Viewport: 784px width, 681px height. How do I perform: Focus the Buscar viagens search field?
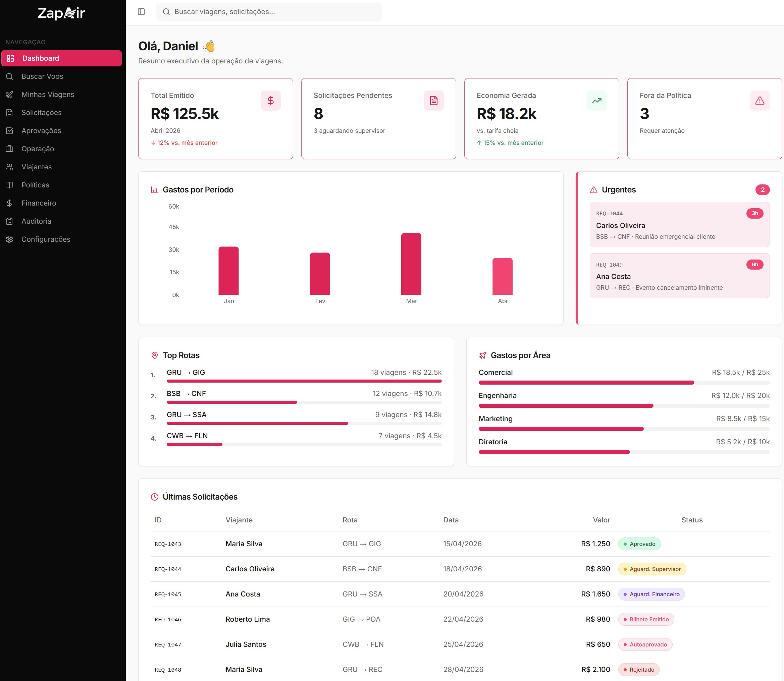269,12
